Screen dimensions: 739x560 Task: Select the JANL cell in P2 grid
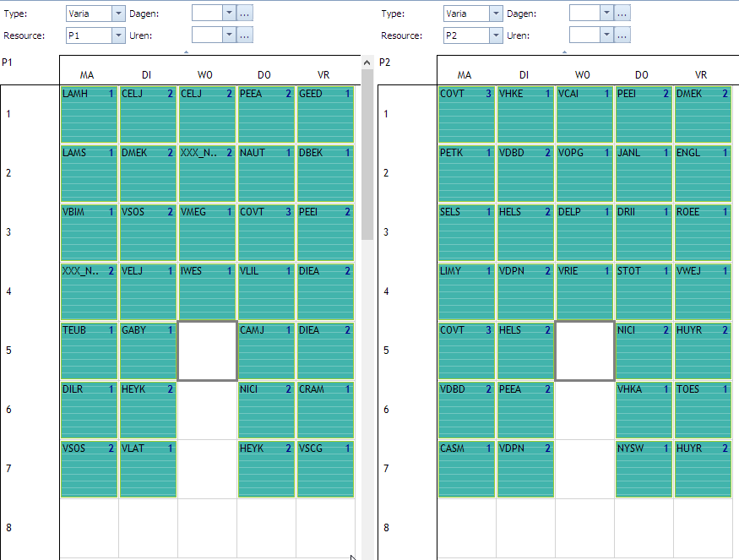[644, 173]
